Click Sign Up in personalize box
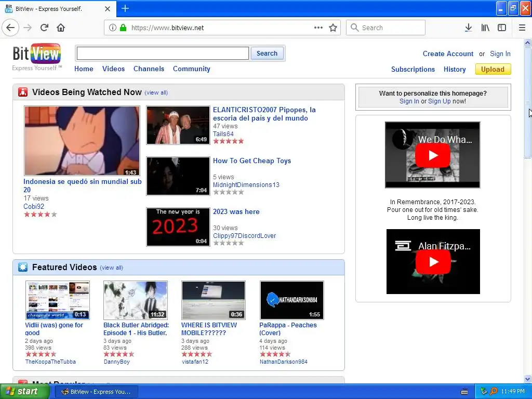 [x=440, y=101]
